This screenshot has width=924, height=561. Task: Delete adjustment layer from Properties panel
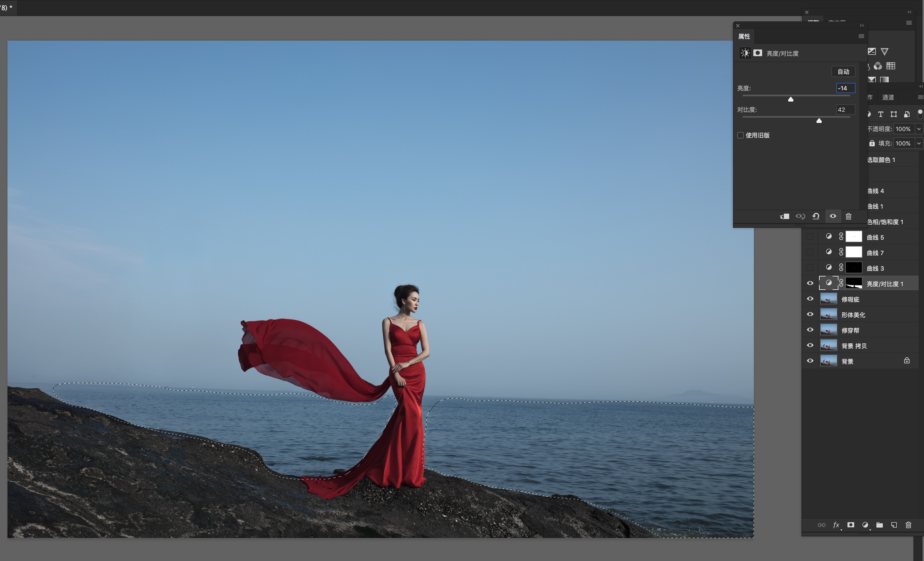coord(848,216)
